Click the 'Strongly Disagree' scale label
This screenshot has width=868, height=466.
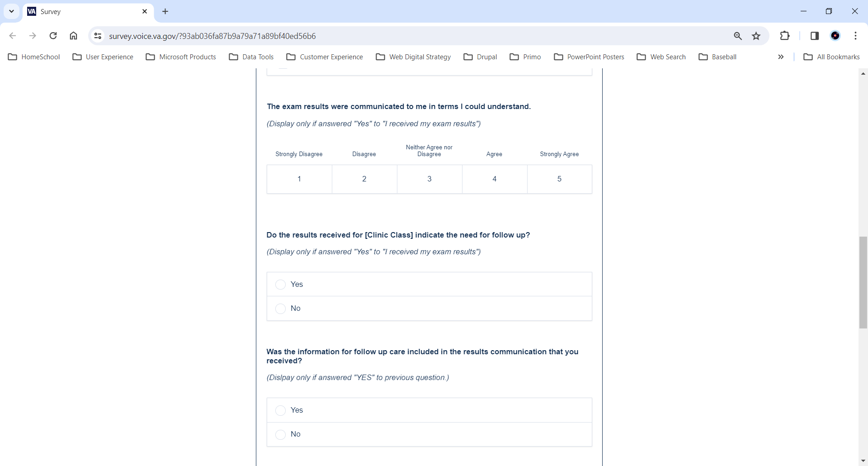coord(299,154)
